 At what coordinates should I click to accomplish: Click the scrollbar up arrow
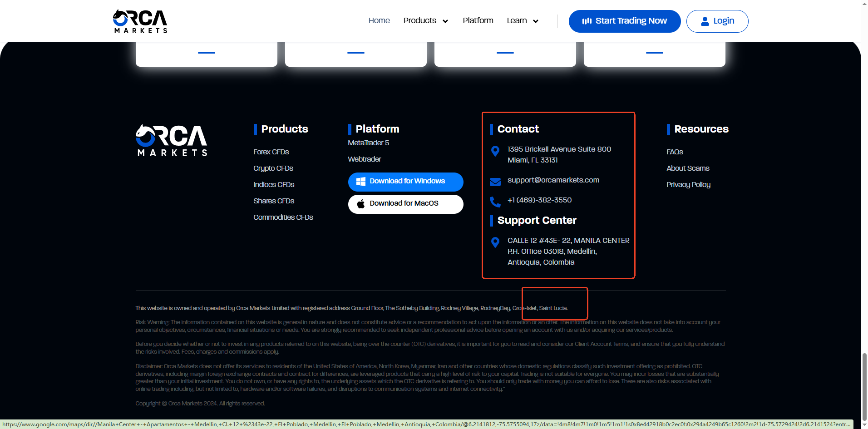864,4
